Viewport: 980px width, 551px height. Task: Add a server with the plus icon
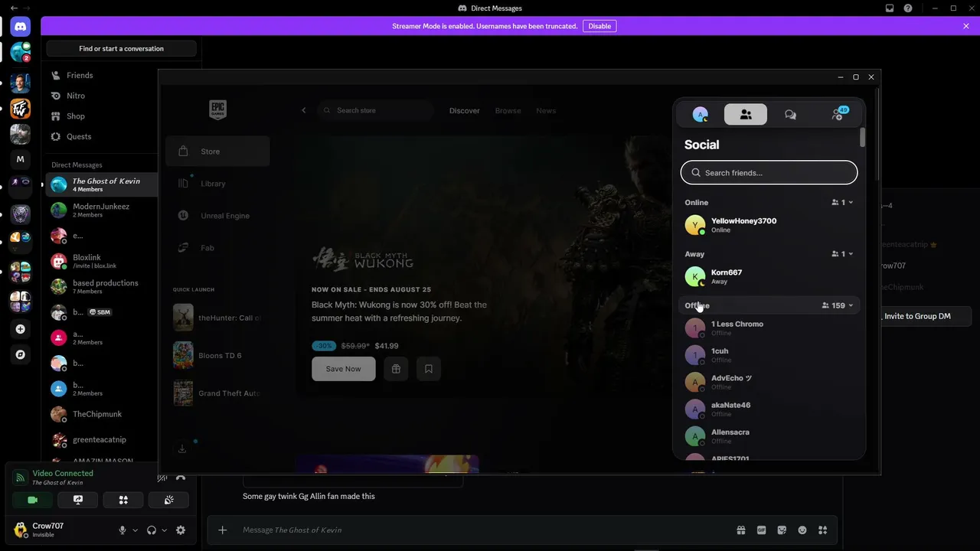[x=21, y=329]
